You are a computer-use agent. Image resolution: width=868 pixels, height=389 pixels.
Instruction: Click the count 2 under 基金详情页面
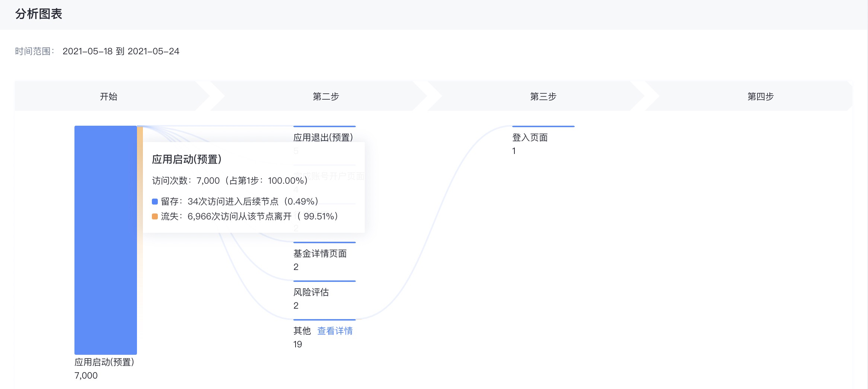296,267
